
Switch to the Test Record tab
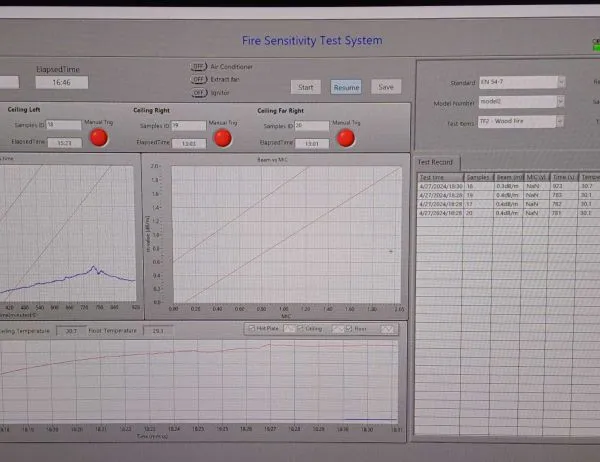pos(435,162)
